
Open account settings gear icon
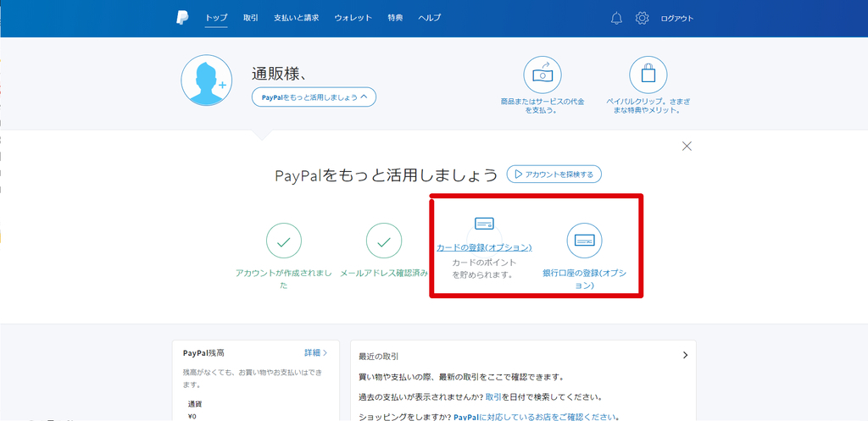pos(643,19)
